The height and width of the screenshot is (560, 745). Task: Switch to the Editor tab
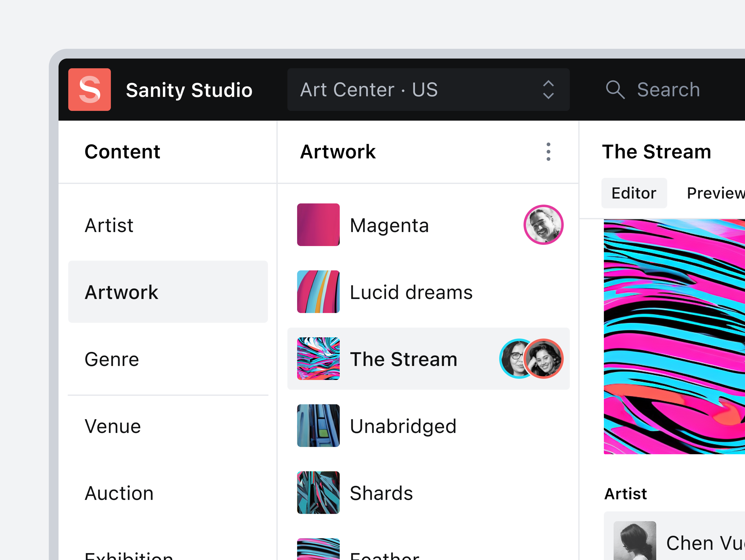click(x=634, y=193)
